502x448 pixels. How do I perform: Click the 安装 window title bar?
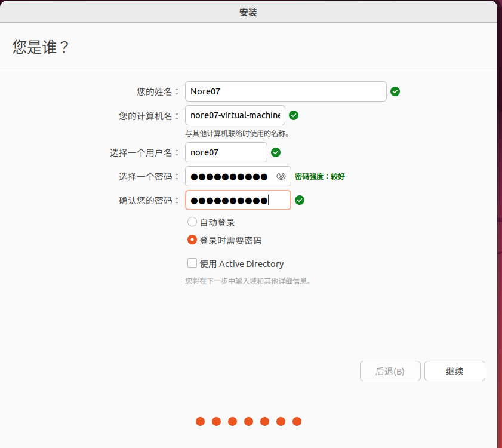248,12
